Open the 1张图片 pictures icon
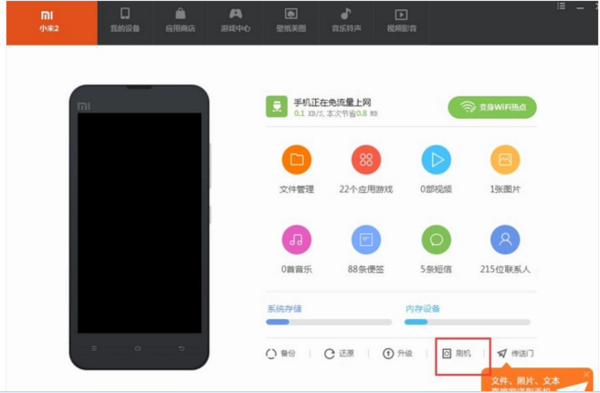 [505, 160]
